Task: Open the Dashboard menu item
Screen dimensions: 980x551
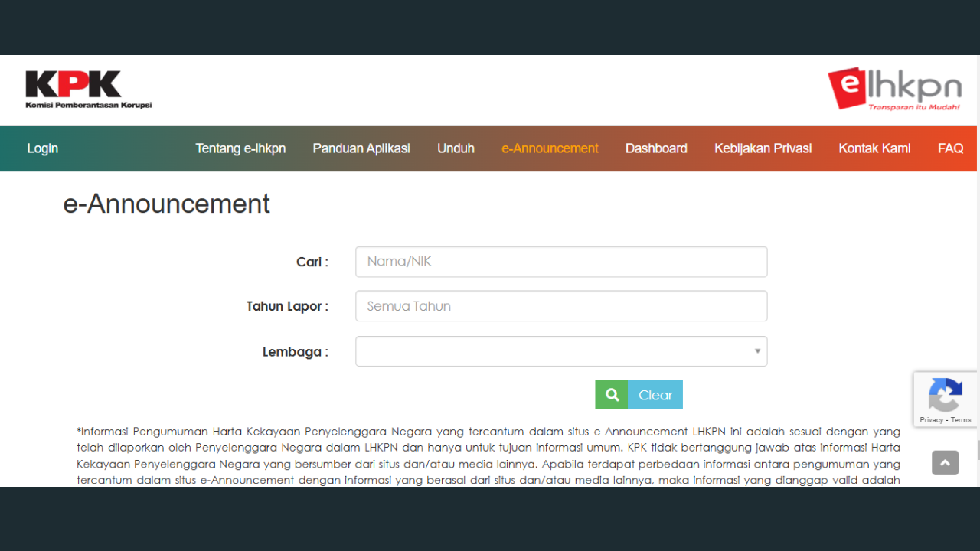Action: tap(656, 148)
